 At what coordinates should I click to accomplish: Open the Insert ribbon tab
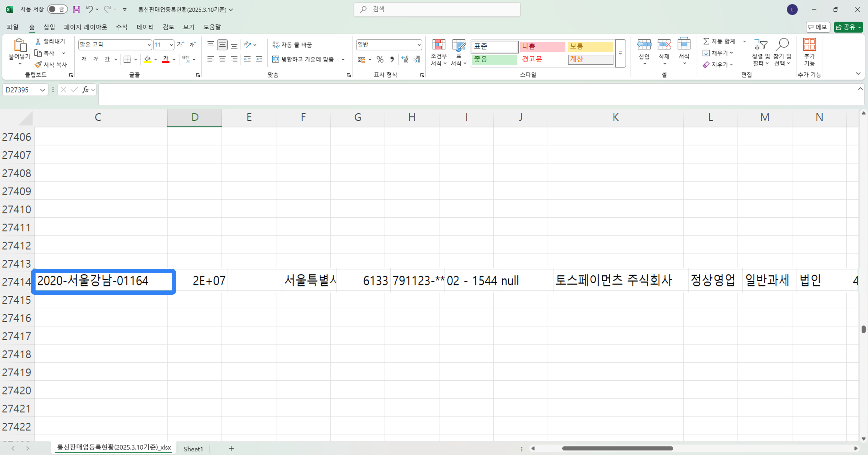click(x=49, y=27)
